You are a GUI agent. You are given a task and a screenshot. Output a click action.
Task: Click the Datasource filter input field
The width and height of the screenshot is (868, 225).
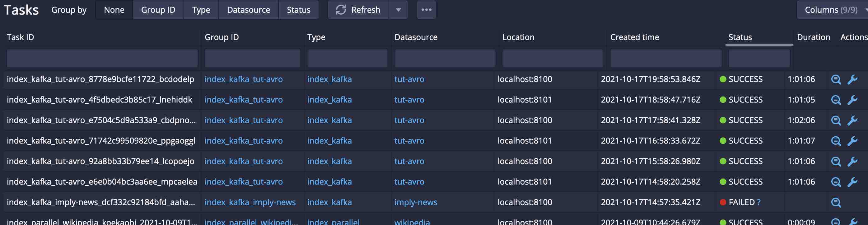point(445,58)
